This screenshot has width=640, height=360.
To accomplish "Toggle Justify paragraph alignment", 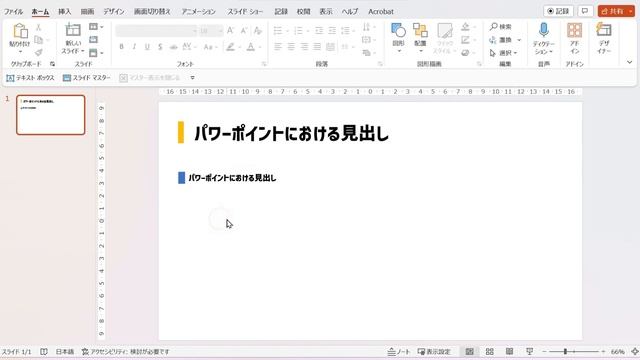I will (317, 47).
